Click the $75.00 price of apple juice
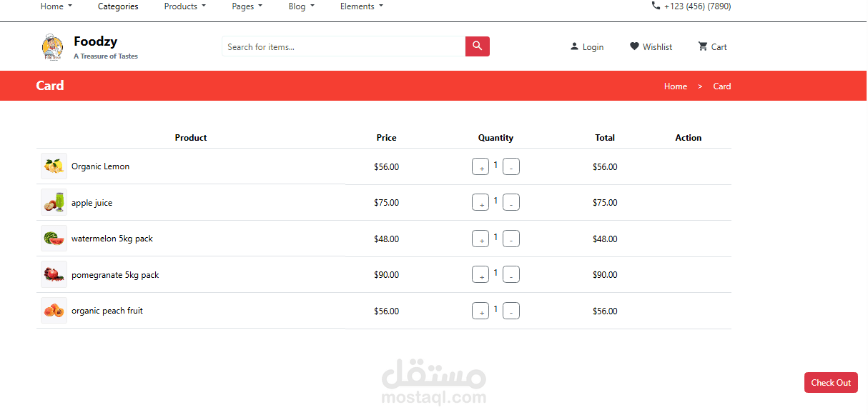 click(386, 203)
